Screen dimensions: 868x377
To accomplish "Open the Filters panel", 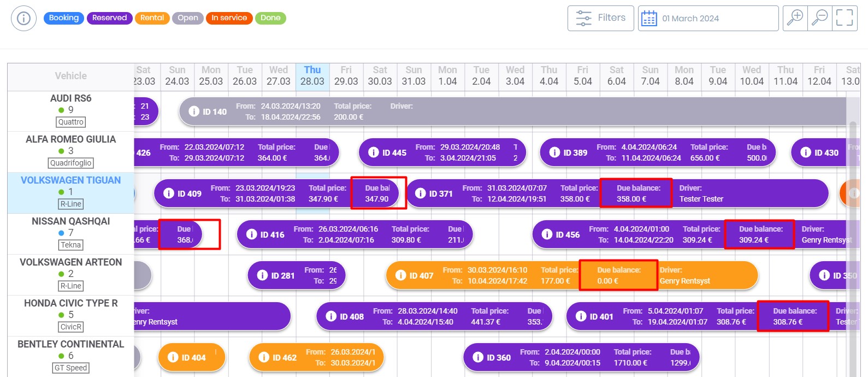I will tap(600, 18).
